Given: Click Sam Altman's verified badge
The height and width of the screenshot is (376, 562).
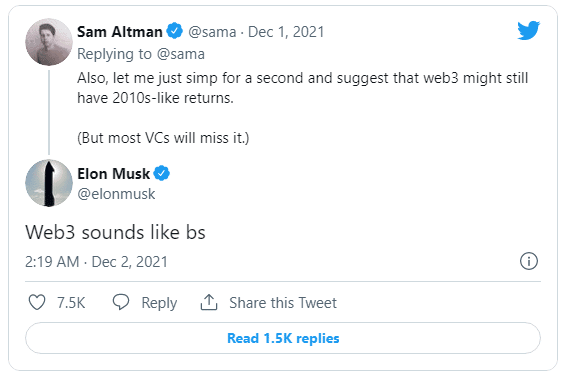Looking at the screenshot, I should (x=175, y=31).
